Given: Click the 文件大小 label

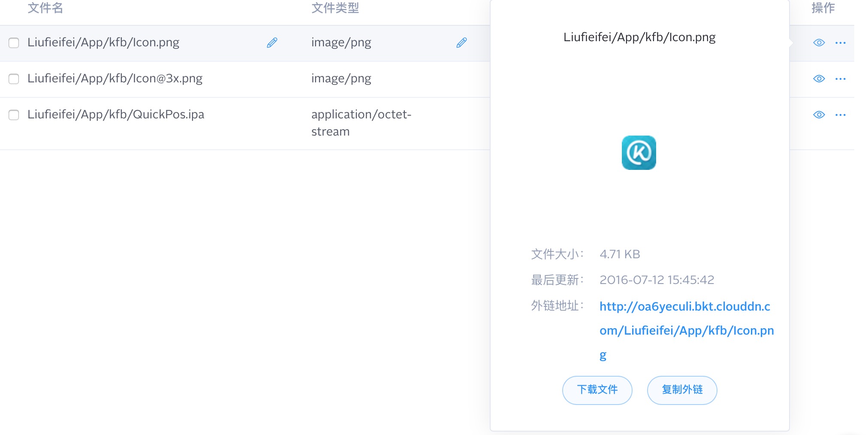Looking at the screenshot, I should point(557,254).
